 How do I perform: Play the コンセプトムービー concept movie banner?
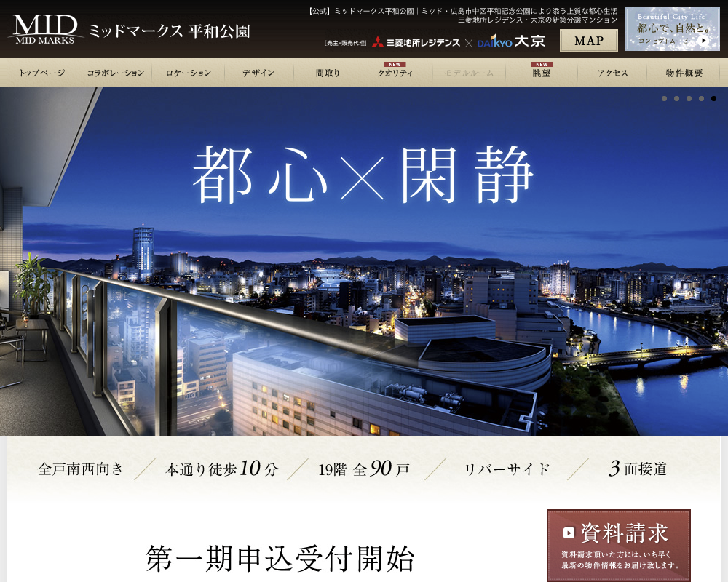click(x=672, y=30)
